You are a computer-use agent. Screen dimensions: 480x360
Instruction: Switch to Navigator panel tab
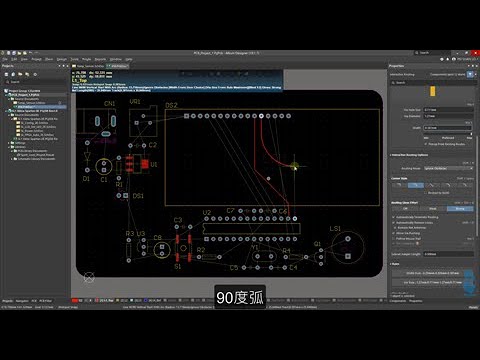pyautogui.click(x=22, y=301)
